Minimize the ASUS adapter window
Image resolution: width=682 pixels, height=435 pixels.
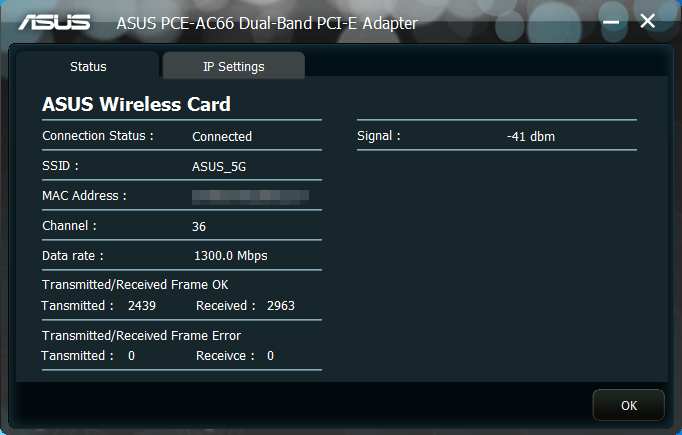click(x=611, y=22)
